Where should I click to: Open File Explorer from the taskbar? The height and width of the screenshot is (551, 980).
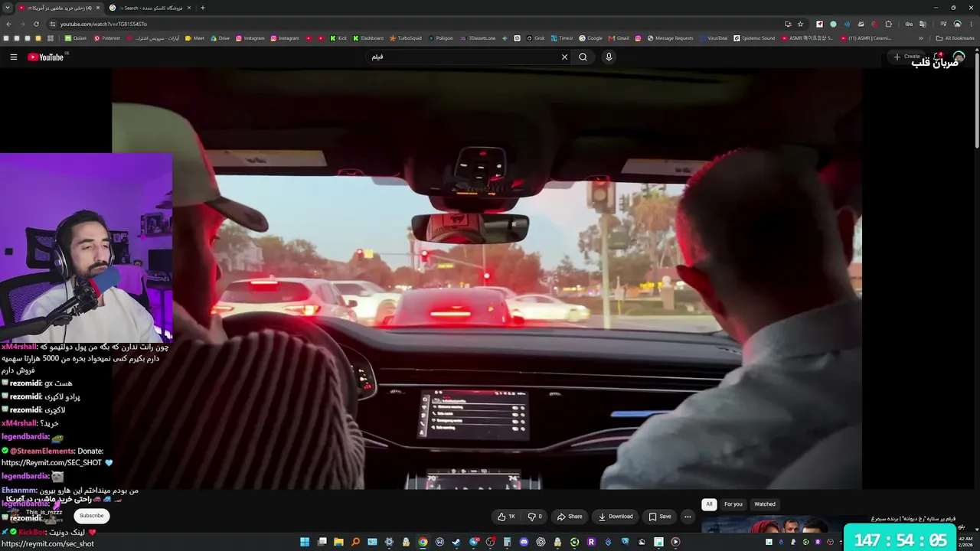[338, 542]
